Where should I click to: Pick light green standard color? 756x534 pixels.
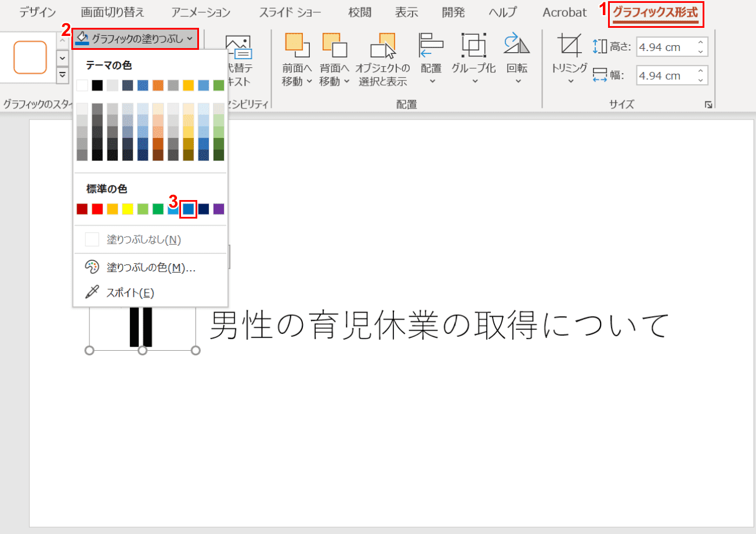point(143,209)
